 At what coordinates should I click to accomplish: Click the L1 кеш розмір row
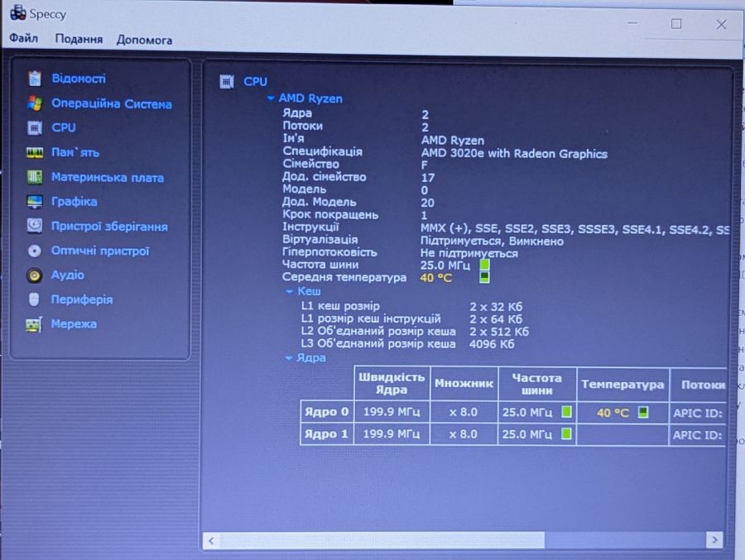411,306
